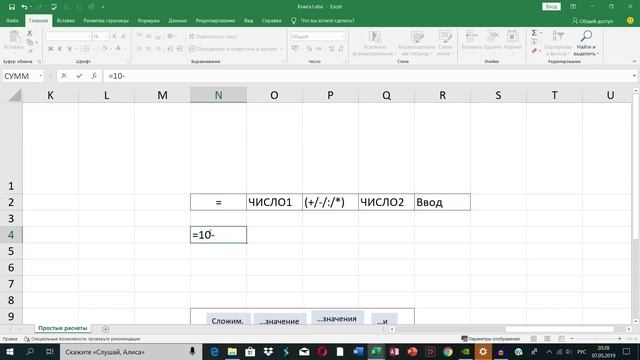Screen dimensions: 640x360
Task: Open ribbon display options icon
Action: [x=573, y=7]
